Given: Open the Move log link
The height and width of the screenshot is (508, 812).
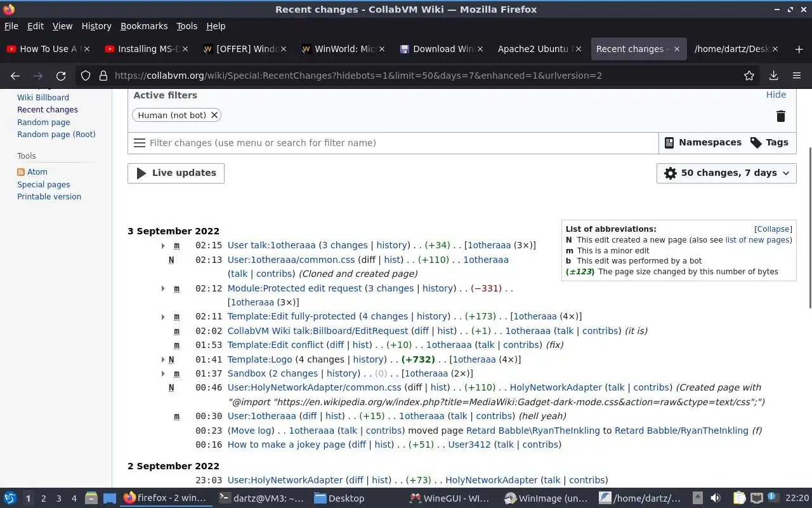Looking at the screenshot, I should (251, 431).
